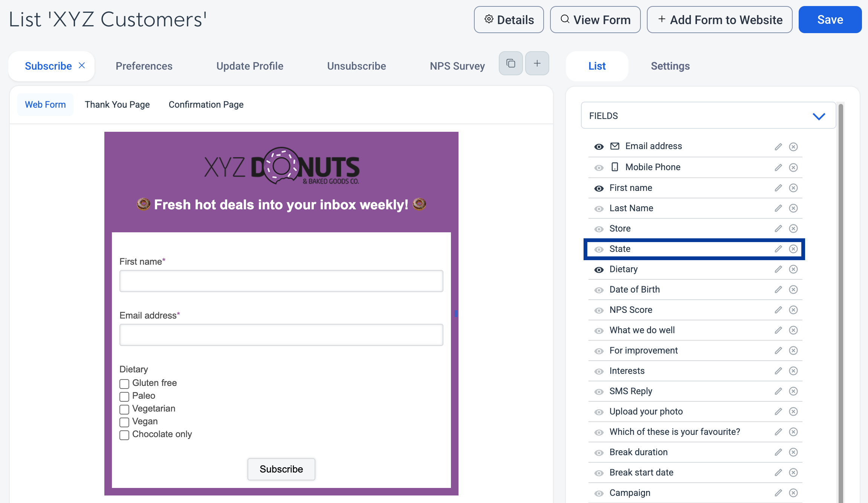The image size is (868, 503).
Task: Edit the First name field
Action: pos(778,187)
